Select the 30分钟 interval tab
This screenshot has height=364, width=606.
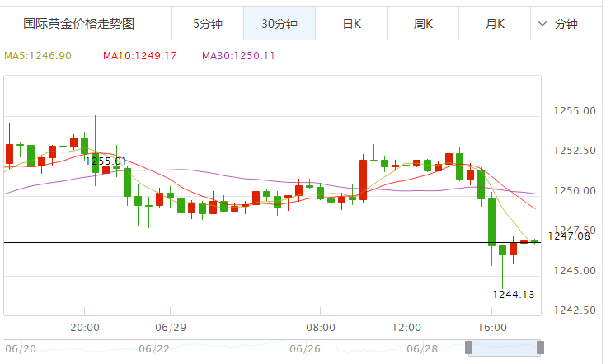click(x=279, y=24)
